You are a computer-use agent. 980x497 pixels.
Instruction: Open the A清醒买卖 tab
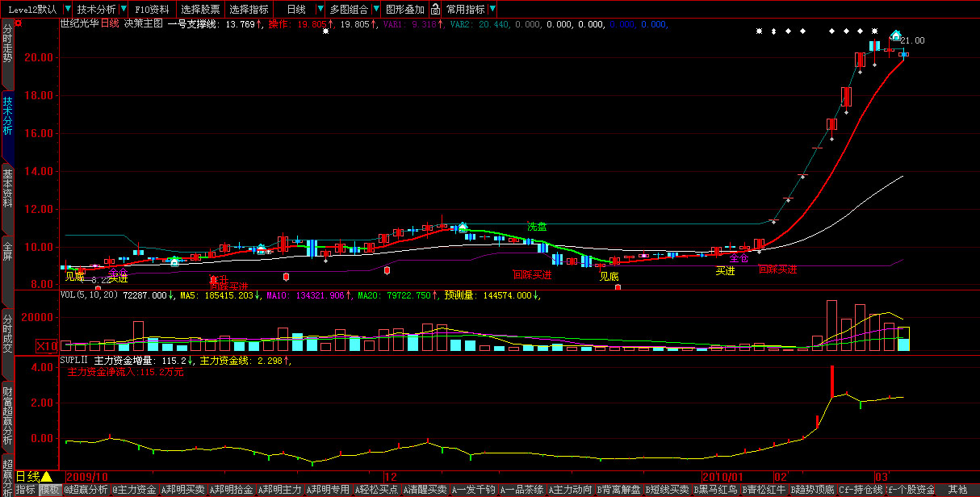(425, 490)
